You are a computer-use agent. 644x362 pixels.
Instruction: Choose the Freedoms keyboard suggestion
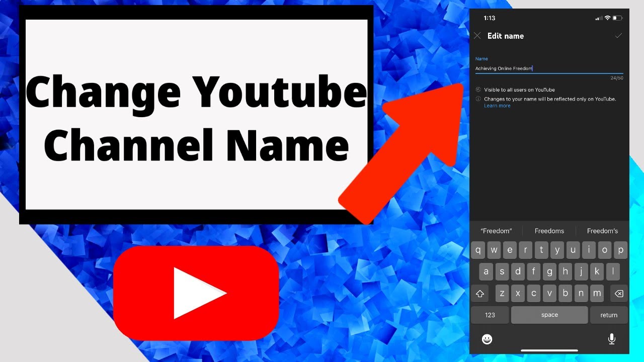click(549, 231)
